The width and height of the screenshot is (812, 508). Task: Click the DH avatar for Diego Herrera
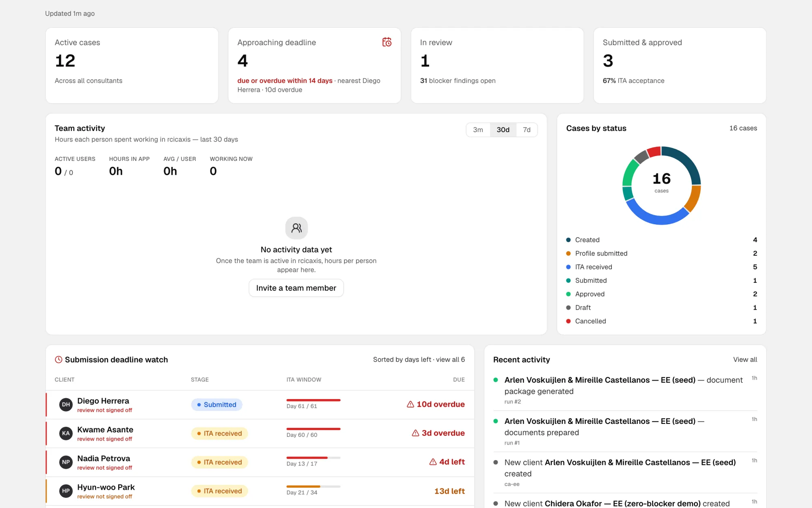(66, 405)
